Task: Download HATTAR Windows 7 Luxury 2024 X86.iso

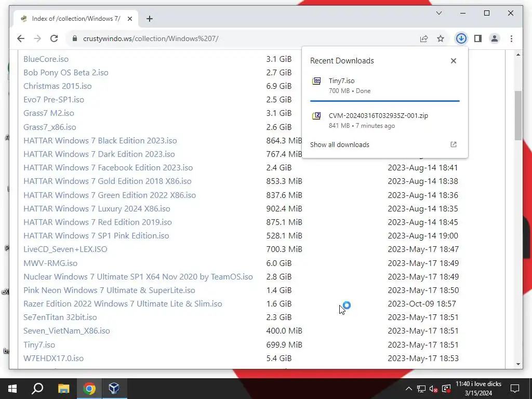Action: coord(97,209)
